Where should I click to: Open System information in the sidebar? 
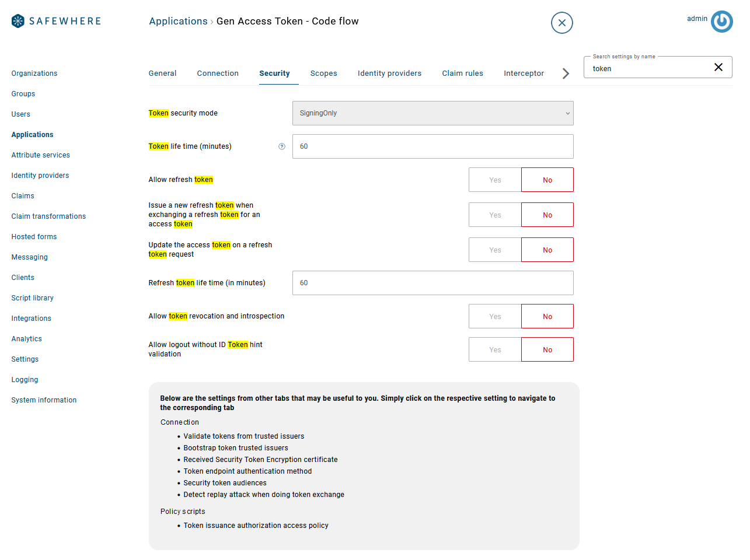(44, 400)
